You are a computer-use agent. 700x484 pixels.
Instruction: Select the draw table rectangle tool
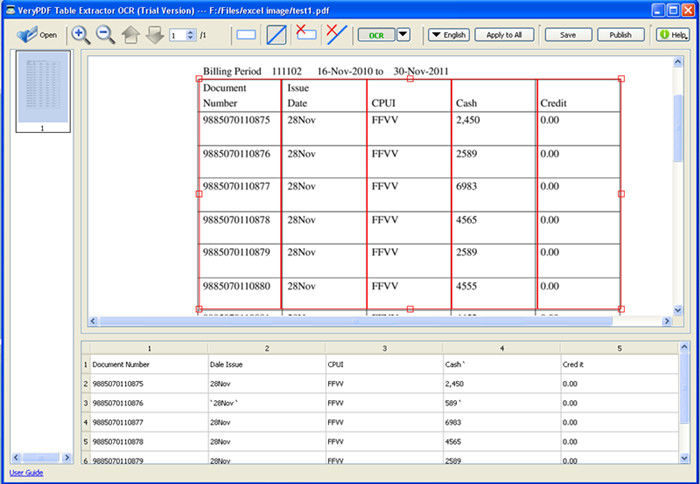(x=246, y=35)
